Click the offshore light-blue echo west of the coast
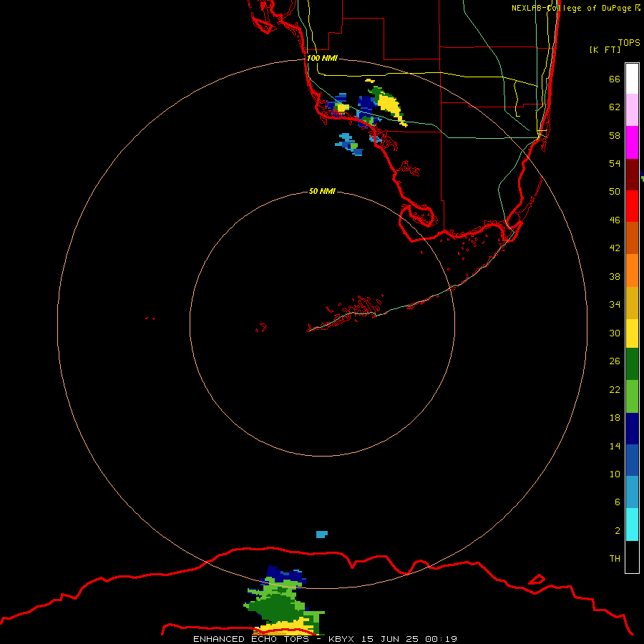This screenshot has width=644, height=644. click(x=349, y=144)
